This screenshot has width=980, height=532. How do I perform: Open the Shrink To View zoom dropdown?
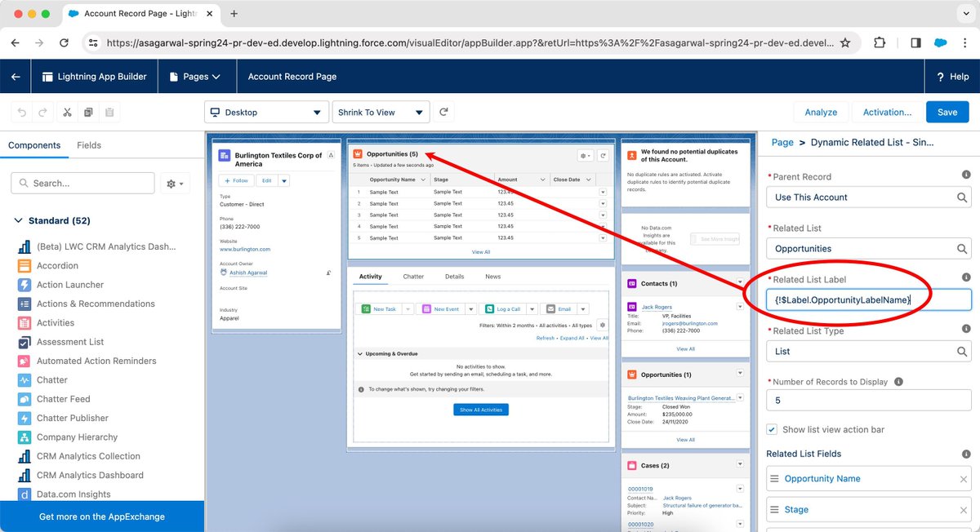point(381,113)
